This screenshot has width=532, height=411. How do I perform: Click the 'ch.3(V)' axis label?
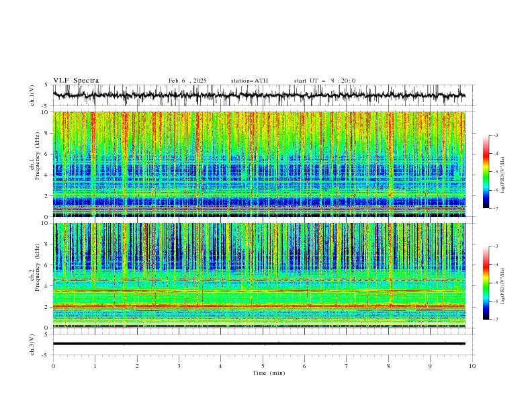pos(32,345)
